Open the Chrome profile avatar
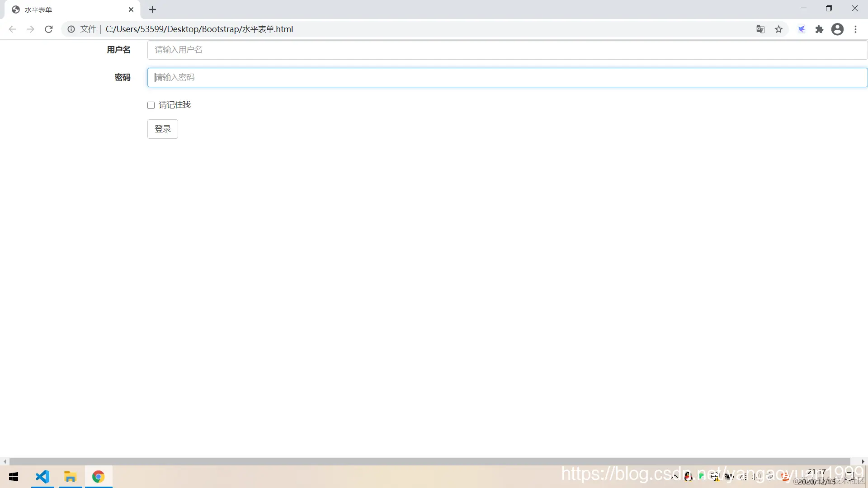This screenshot has width=868, height=488. (837, 29)
